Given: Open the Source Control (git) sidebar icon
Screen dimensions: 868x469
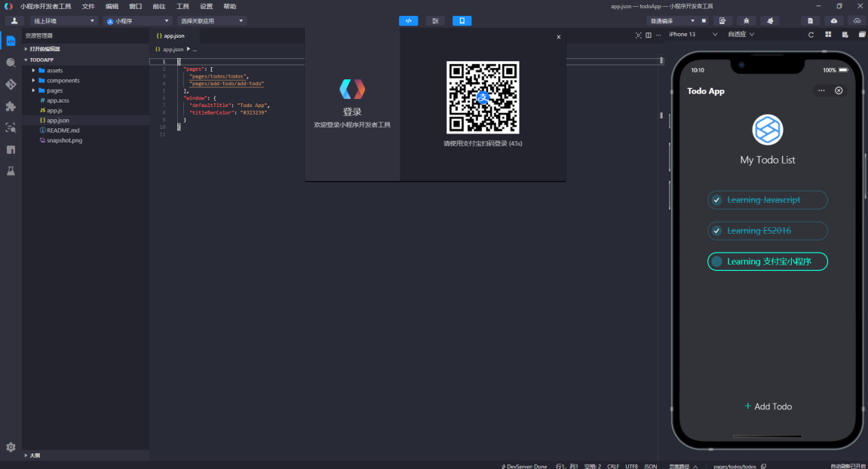Looking at the screenshot, I should (x=11, y=84).
